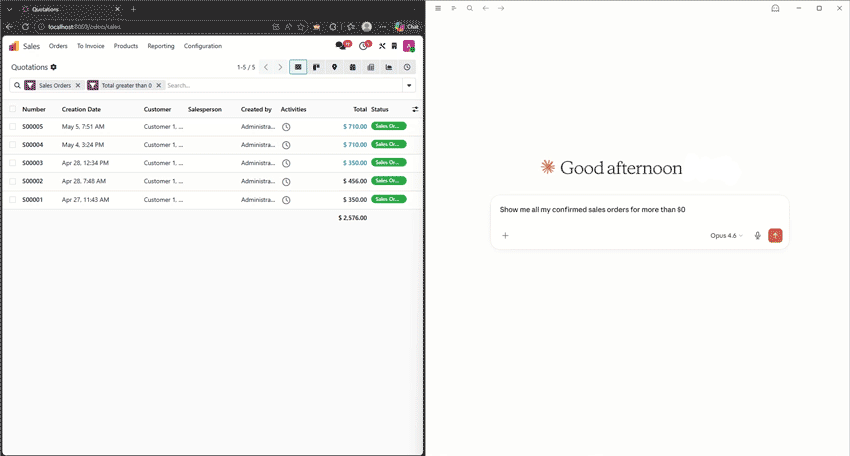Open the Odoo messages chat icon

343,46
